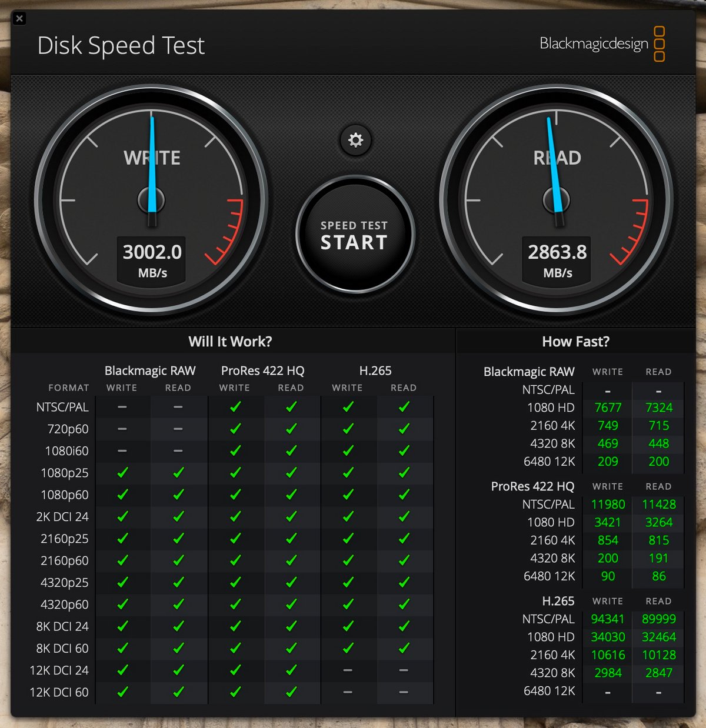This screenshot has height=728, width=706.
Task: Click the ProRes 422 HQ heading in How Fast panel
Action: [533, 487]
